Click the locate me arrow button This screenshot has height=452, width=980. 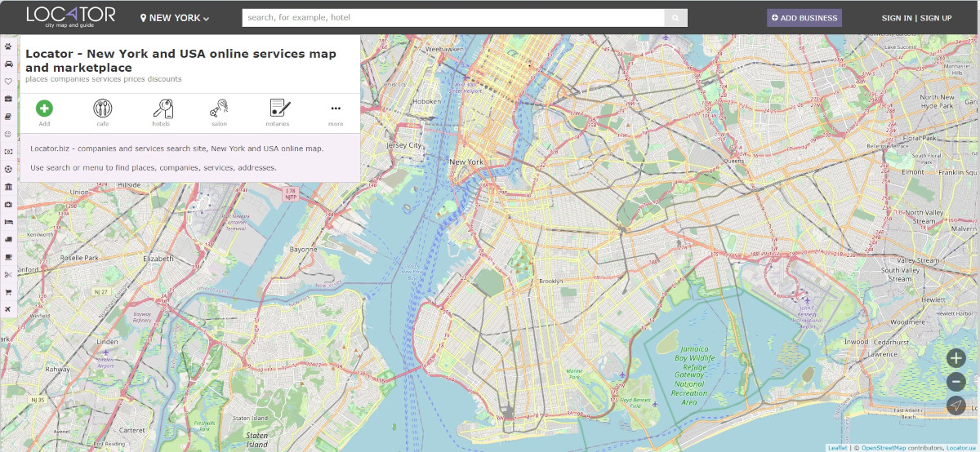point(955,405)
